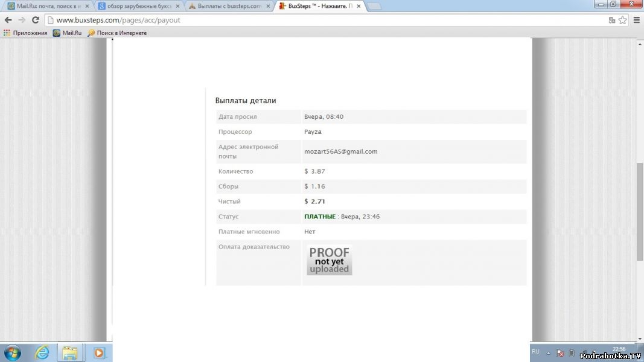Reload the page with the refresh icon

tap(36, 20)
